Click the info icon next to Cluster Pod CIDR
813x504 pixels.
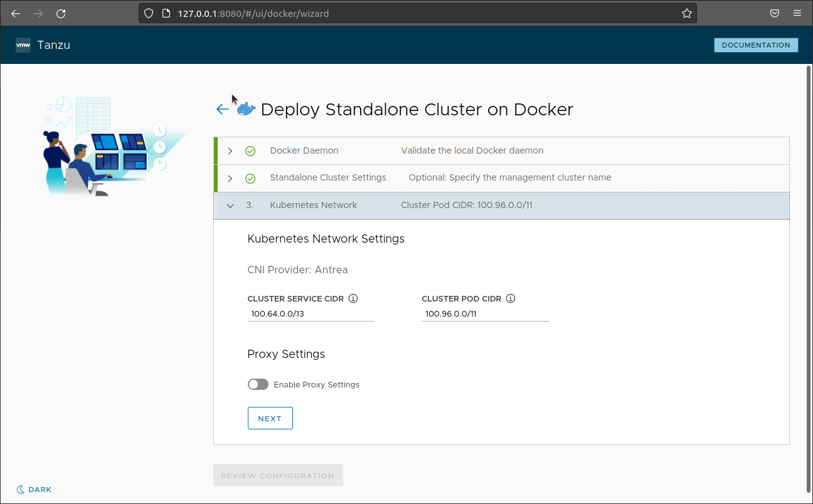511,299
